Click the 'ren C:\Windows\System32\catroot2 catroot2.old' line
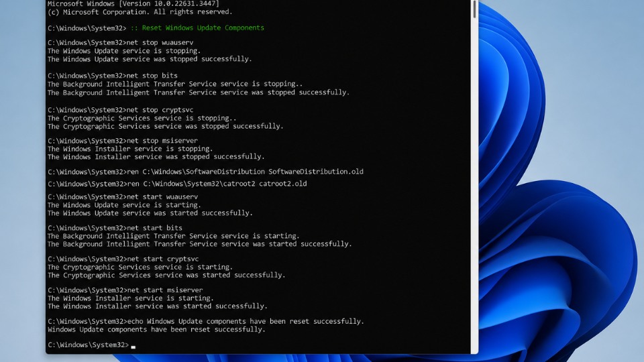This screenshot has height=362, width=644. pyautogui.click(x=177, y=184)
